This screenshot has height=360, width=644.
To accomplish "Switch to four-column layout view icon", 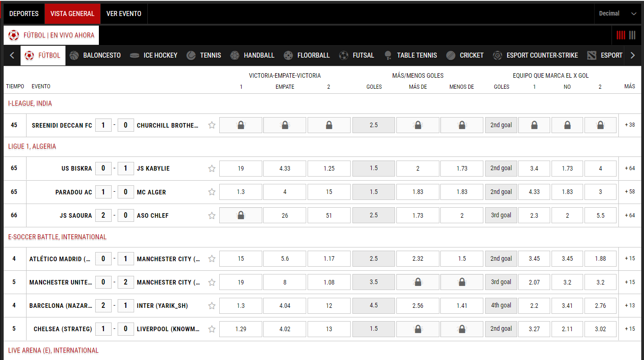I will tap(621, 35).
